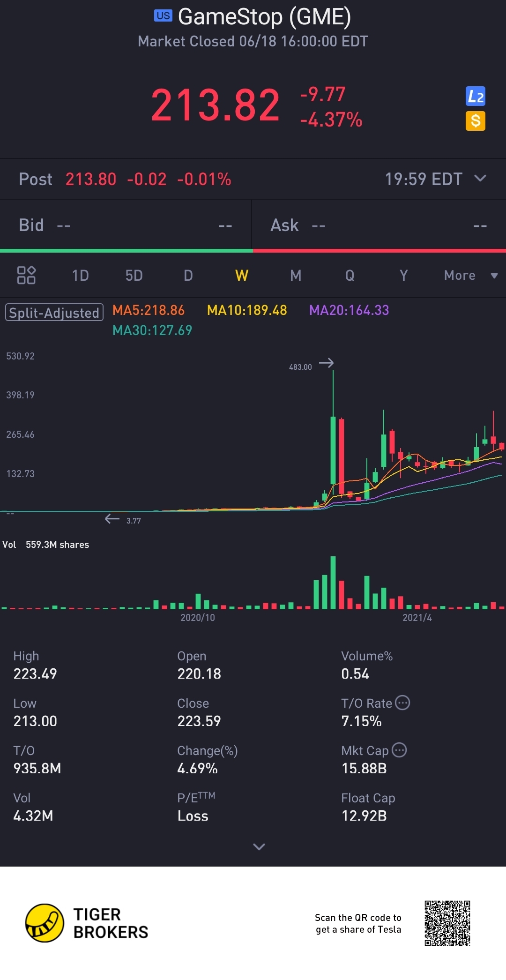Expand more stock details chevron
This screenshot has height=980, width=506.
pyautogui.click(x=259, y=846)
